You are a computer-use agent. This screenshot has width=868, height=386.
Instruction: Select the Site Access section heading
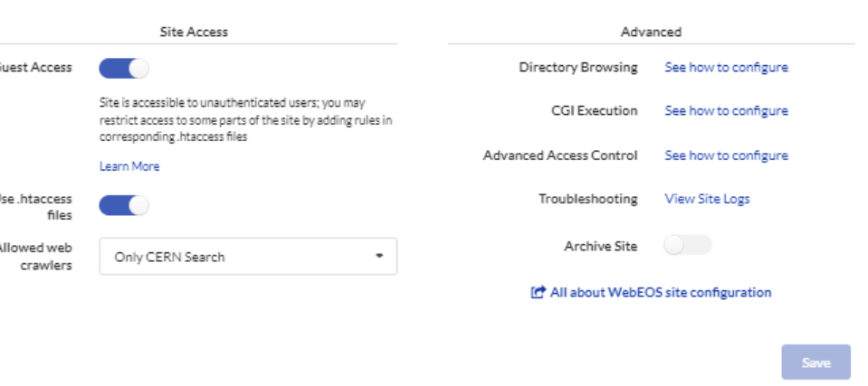pyautogui.click(x=194, y=32)
